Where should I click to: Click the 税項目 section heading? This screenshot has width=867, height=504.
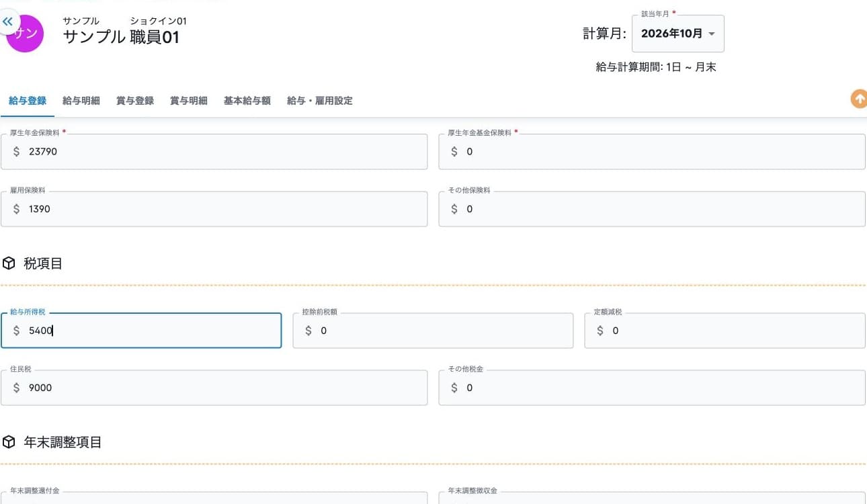point(43,263)
